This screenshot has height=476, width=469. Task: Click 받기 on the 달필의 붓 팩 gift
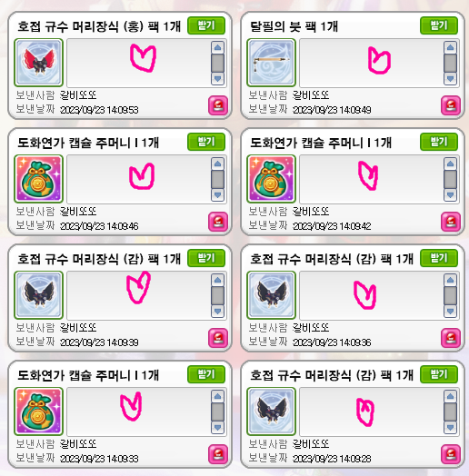(439, 25)
